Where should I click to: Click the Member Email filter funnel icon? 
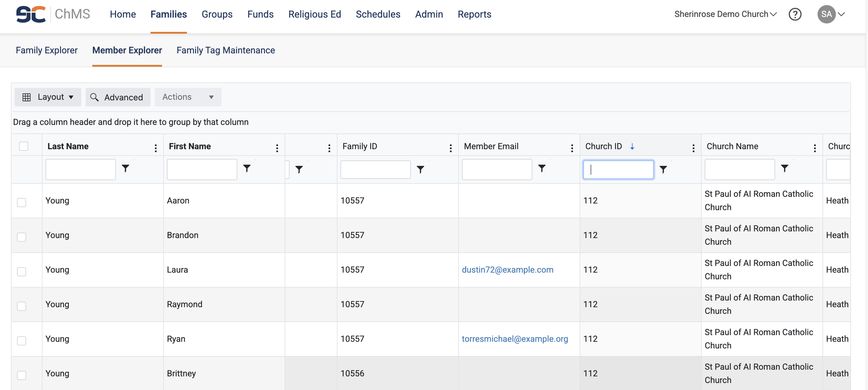541,168
